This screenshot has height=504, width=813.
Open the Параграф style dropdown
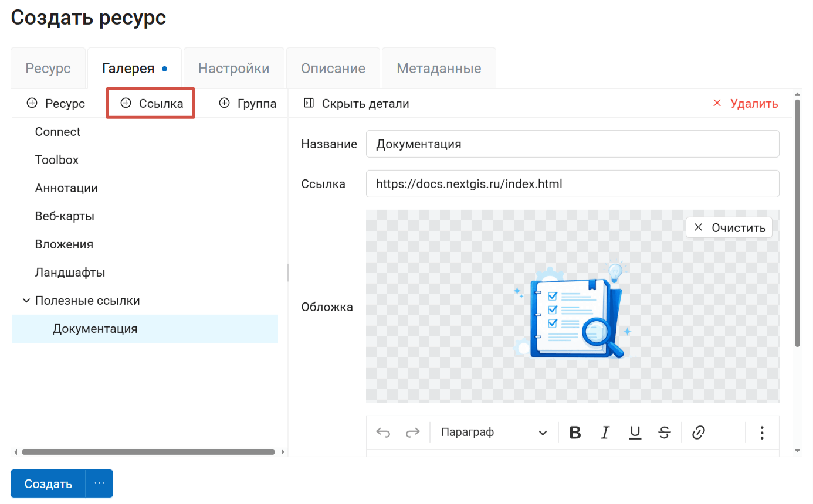pyautogui.click(x=493, y=433)
